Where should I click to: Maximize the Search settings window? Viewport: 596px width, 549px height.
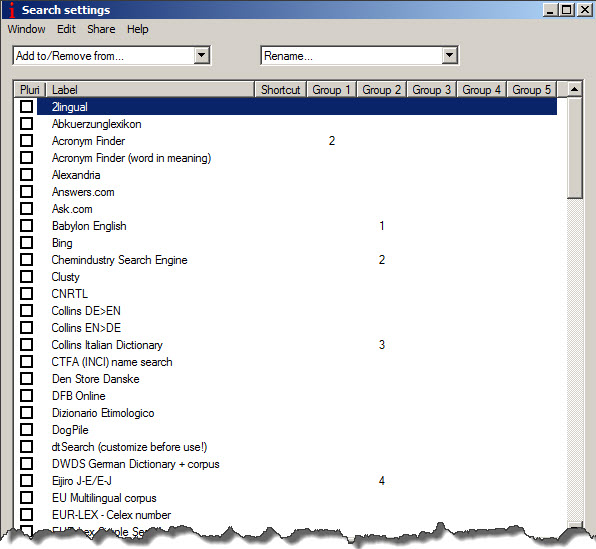pyautogui.click(x=567, y=10)
